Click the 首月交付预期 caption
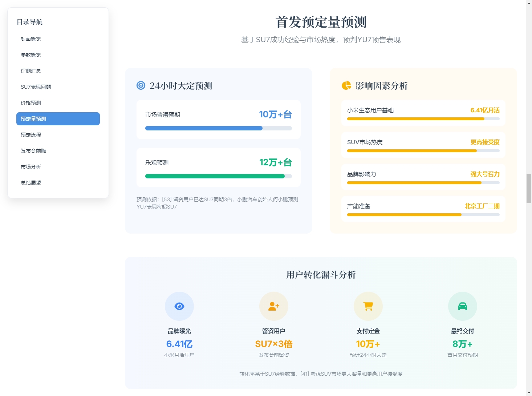This screenshot has height=396, width=532. (463, 355)
